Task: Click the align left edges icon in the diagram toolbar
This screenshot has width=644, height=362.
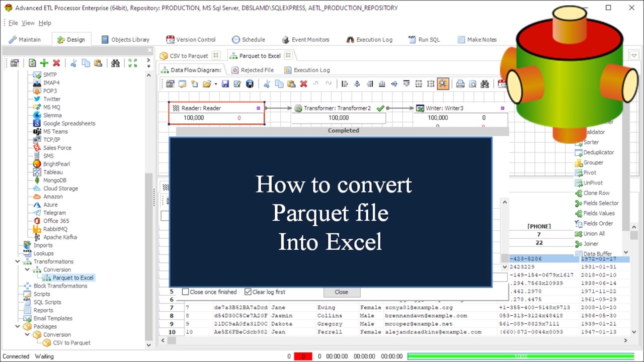Action: [x=345, y=84]
